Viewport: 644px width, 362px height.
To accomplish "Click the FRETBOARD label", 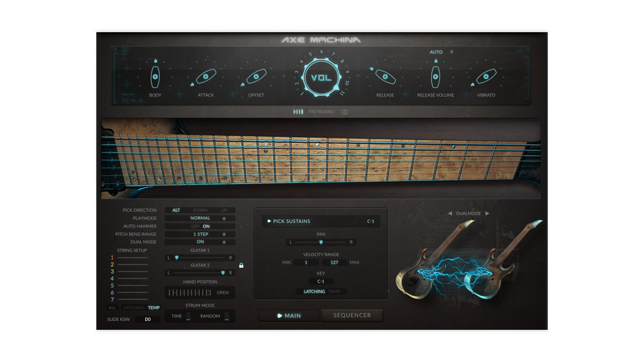I will (321, 112).
